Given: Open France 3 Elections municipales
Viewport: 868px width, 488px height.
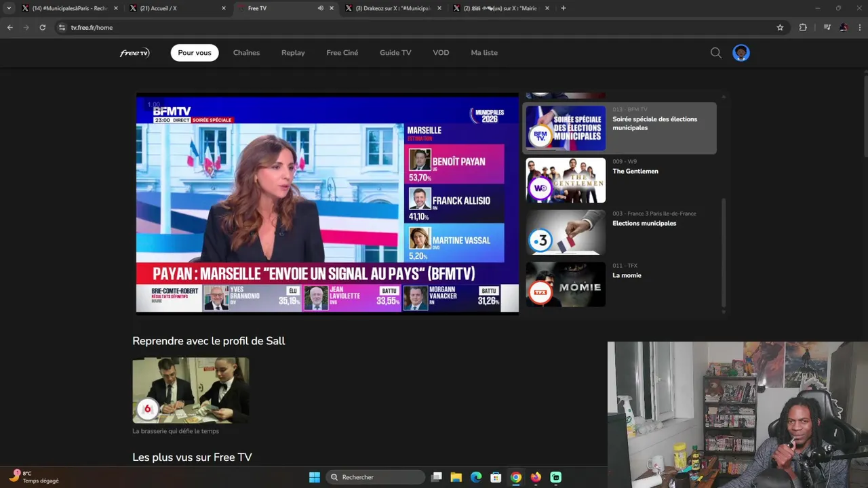Looking at the screenshot, I should click(x=620, y=232).
